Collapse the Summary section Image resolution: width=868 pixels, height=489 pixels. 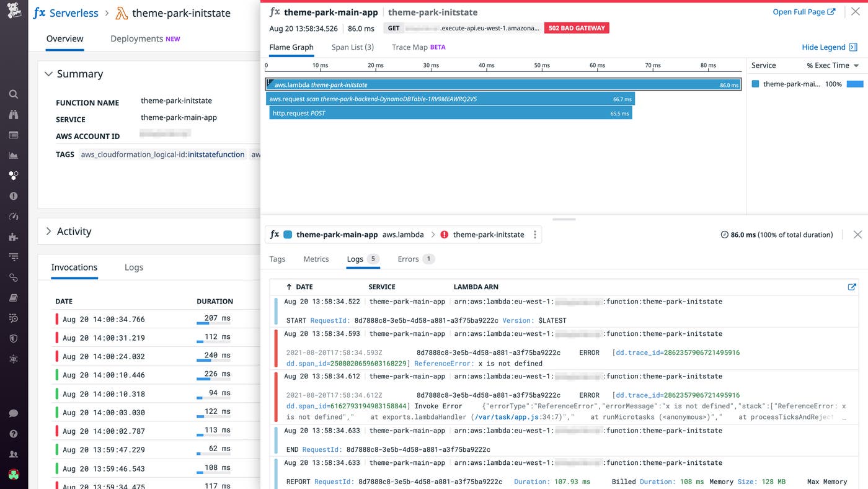pyautogui.click(x=48, y=74)
